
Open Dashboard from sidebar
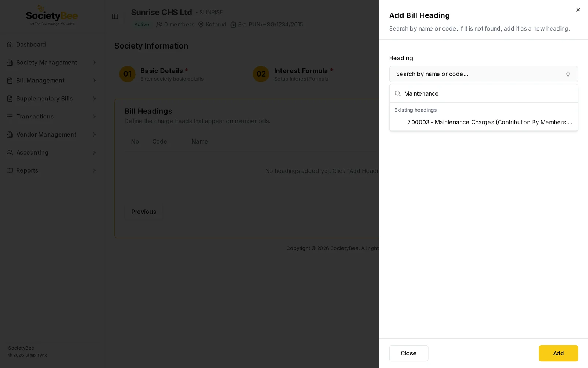click(x=51, y=45)
